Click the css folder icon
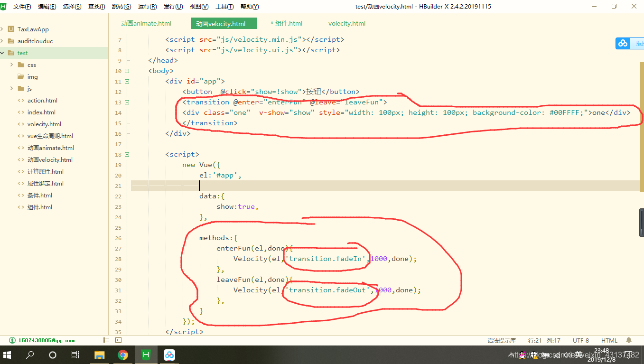This screenshot has width=644, height=364. [21, 65]
